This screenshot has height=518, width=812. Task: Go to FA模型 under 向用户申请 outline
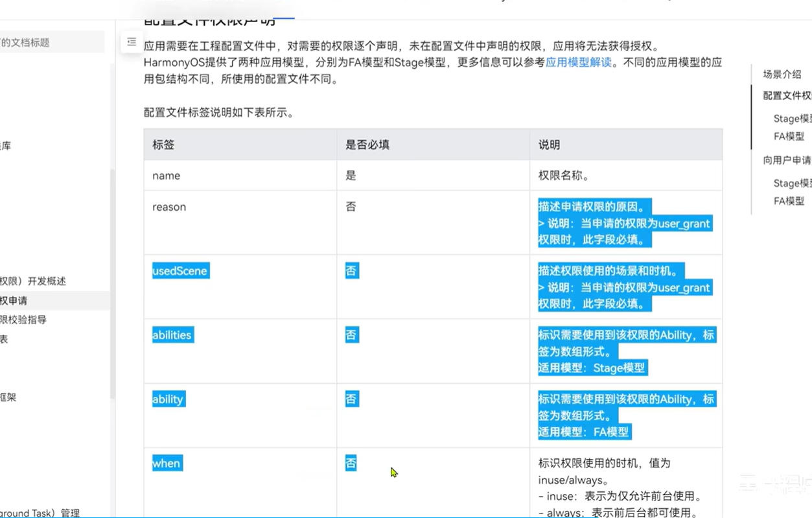[789, 201]
